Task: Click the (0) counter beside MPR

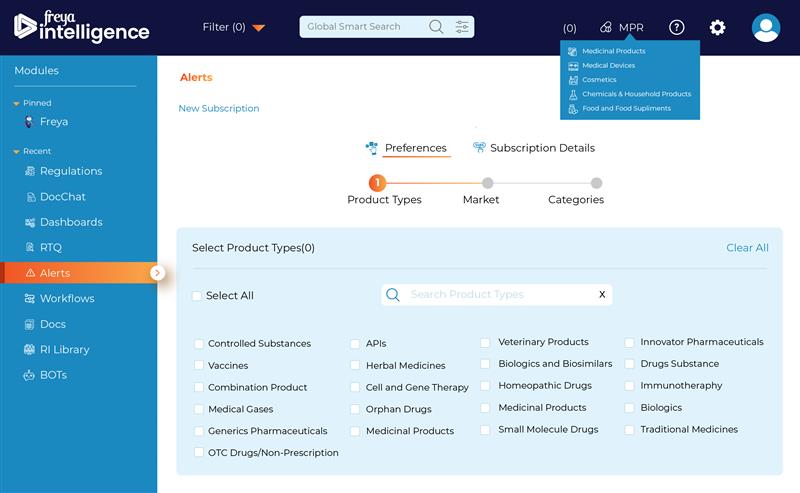Action: click(569, 28)
